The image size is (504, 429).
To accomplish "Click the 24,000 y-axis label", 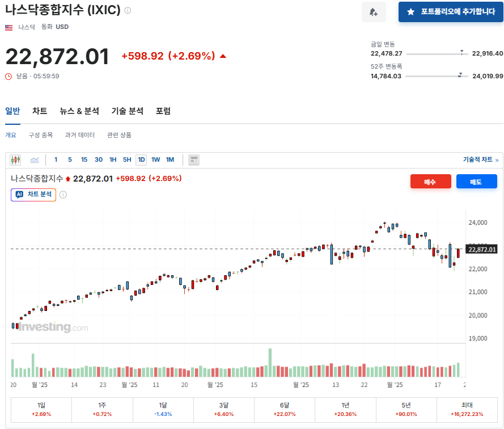I will click(x=478, y=222).
